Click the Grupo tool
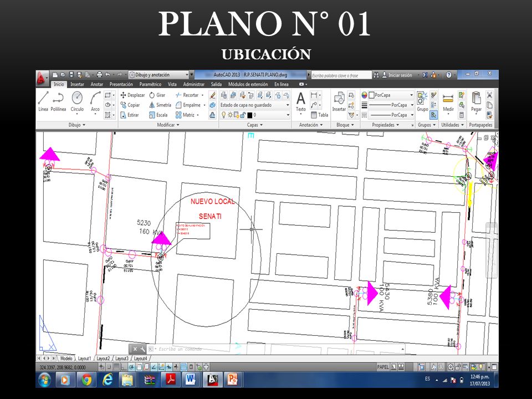Viewport: 532px width, 399px height. click(422, 101)
